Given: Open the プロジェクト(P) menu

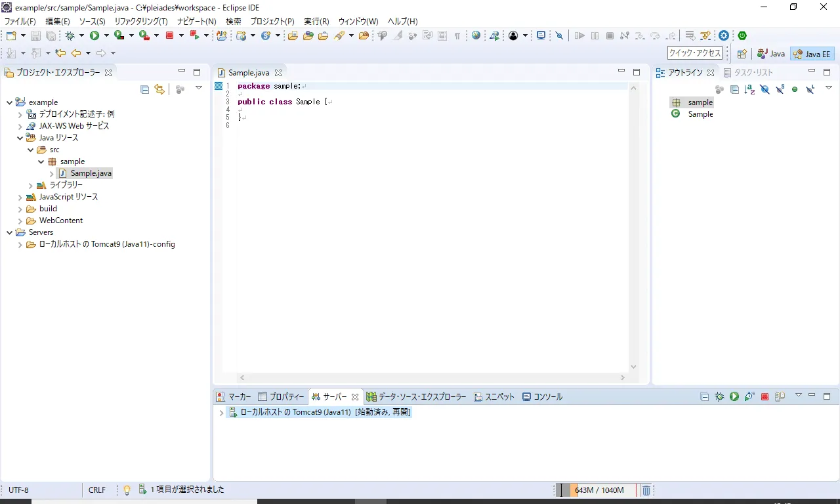Looking at the screenshot, I should pyautogui.click(x=272, y=22).
